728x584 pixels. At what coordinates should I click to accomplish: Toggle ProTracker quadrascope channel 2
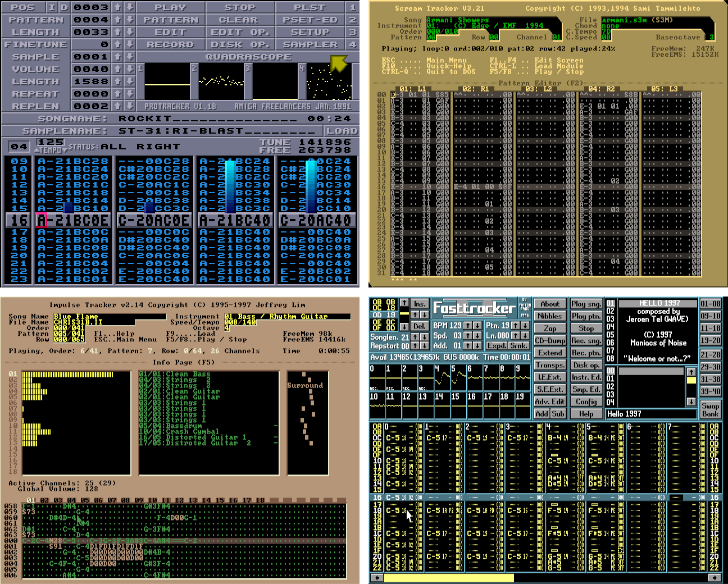pyautogui.click(x=221, y=81)
